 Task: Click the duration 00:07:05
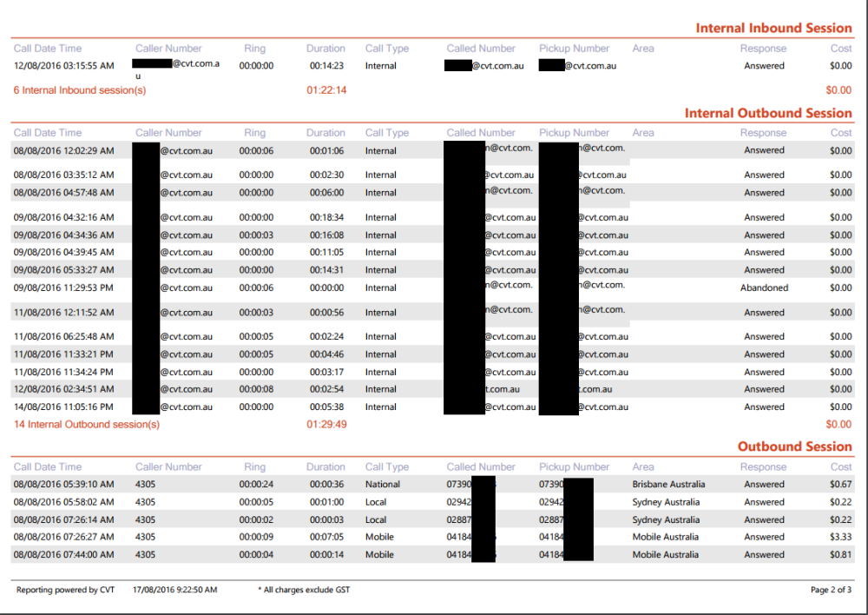326,537
